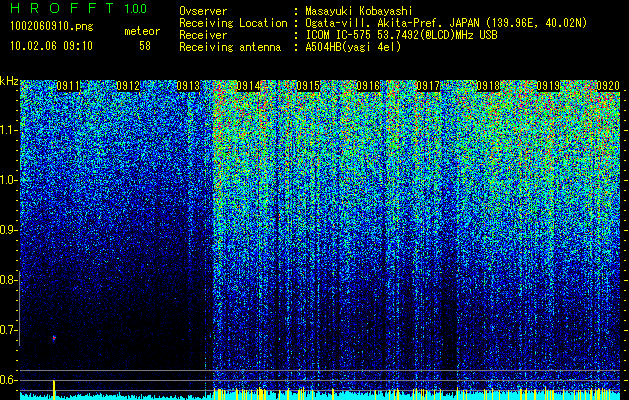
Task: Click the antenna value A504HB(yagi 4el)
Action: tap(353, 47)
